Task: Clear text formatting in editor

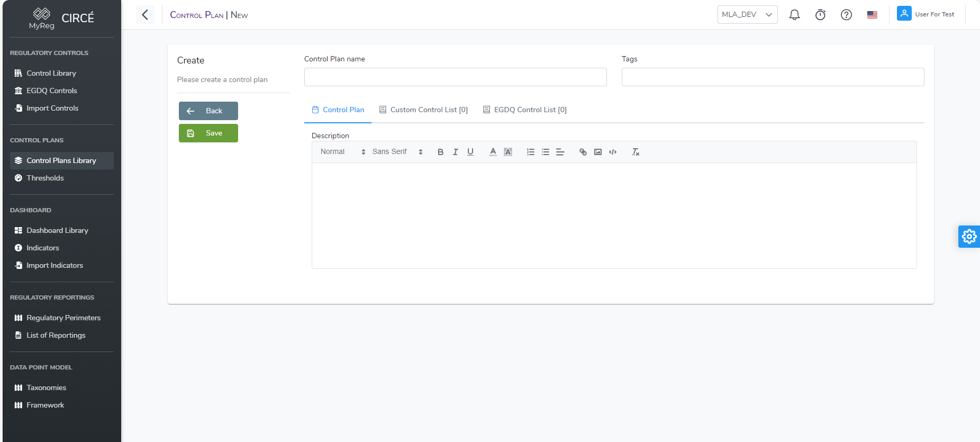Action: [x=636, y=152]
